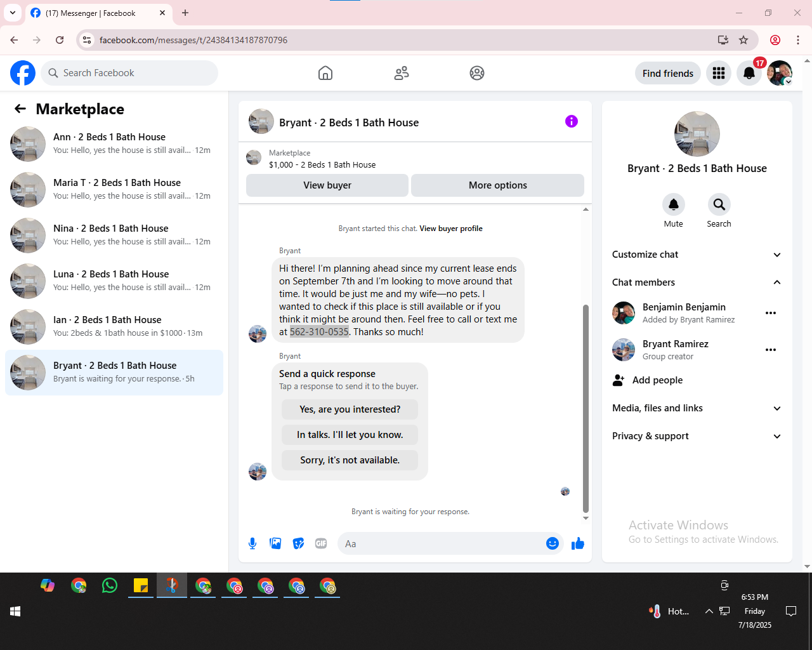
Task: Go back using the Marketplace arrow
Action: pyautogui.click(x=20, y=109)
